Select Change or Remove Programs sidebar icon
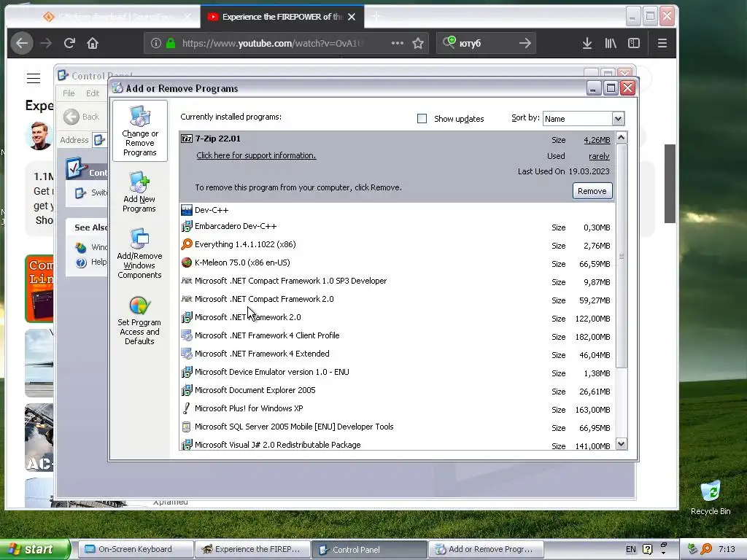This screenshot has height=560, width=747. tap(139, 131)
